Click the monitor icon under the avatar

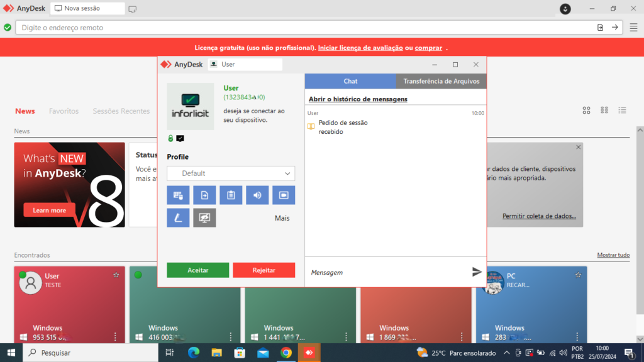pyautogui.click(x=180, y=138)
